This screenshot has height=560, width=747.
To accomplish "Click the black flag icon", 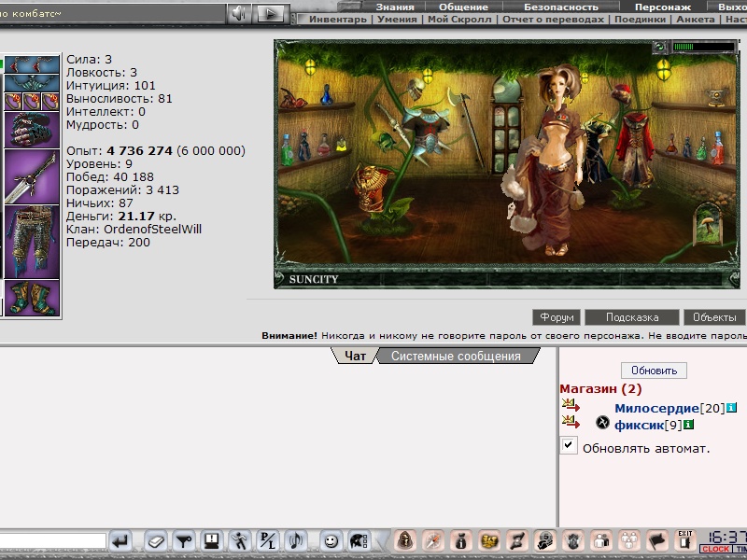I will 657,541.
